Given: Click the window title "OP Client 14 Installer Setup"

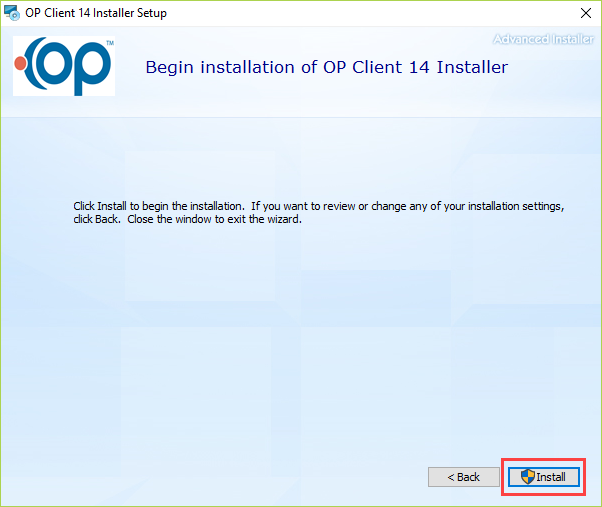Looking at the screenshot, I should [96, 13].
